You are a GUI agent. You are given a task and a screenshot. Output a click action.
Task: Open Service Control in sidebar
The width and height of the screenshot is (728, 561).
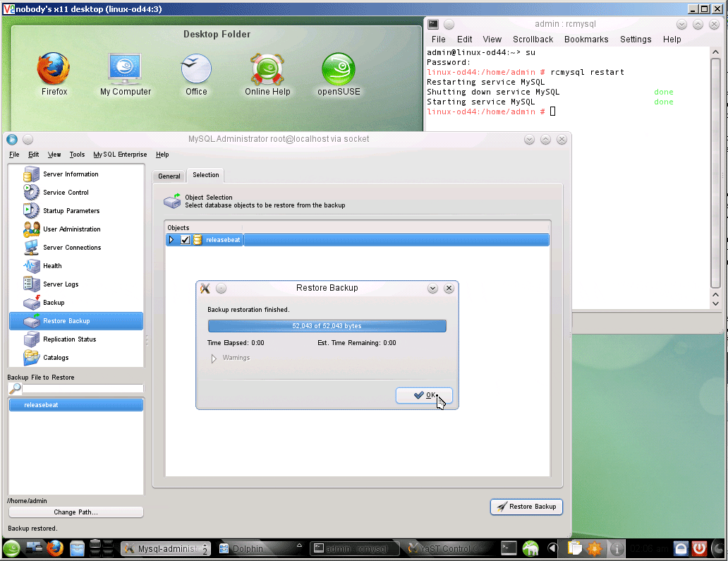pos(66,192)
